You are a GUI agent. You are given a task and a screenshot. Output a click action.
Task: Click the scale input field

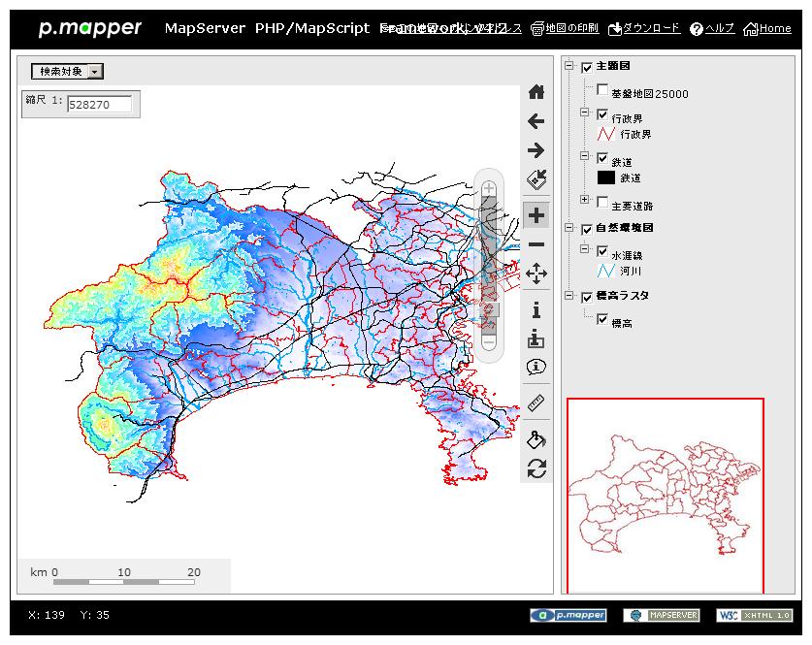pos(99,105)
